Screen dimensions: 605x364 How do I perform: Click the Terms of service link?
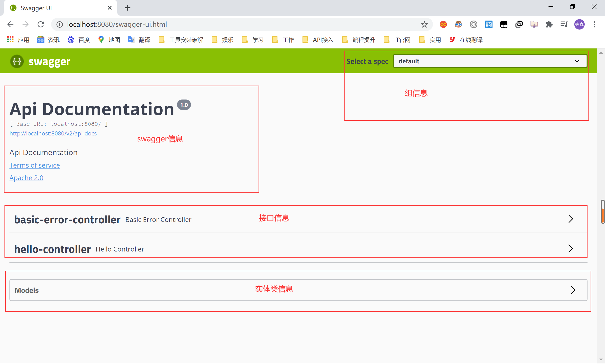click(x=35, y=165)
